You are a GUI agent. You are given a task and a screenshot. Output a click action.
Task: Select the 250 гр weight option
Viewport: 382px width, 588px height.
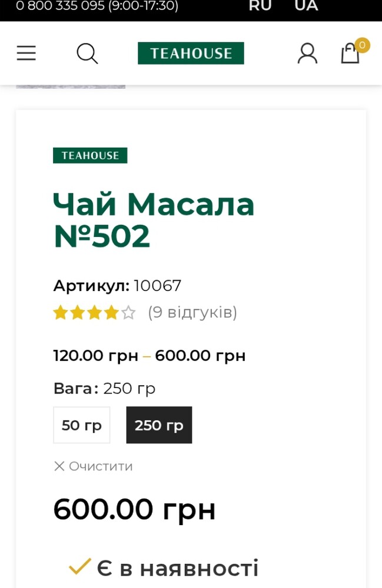pos(159,425)
